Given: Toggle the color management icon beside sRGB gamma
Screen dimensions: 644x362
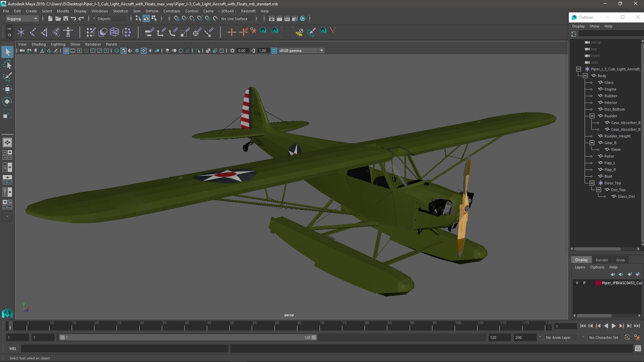Looking at the screenshot, I should [x=274, y=51].
